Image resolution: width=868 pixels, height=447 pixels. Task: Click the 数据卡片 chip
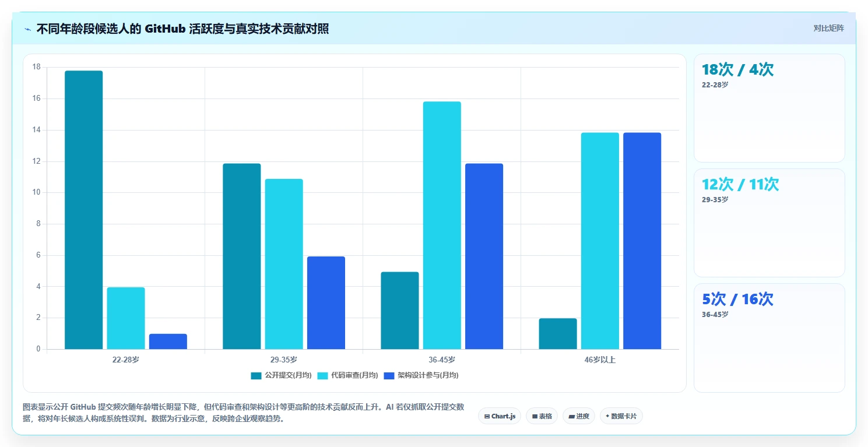[621, 416]
